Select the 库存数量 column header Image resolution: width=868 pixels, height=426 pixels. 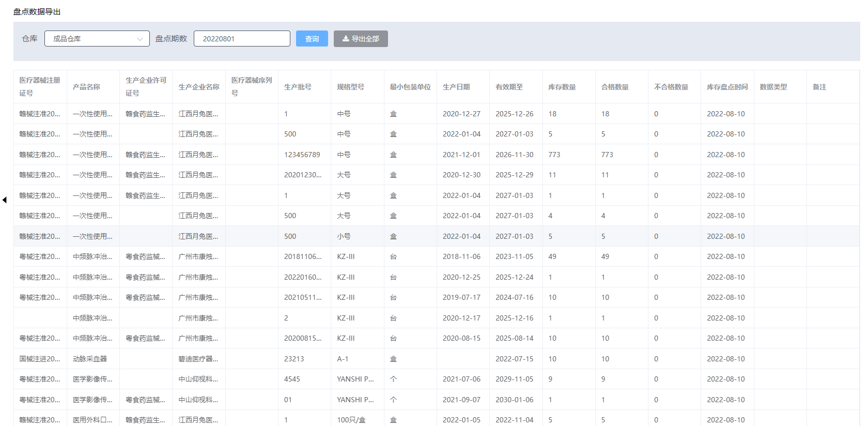[562, 87]
